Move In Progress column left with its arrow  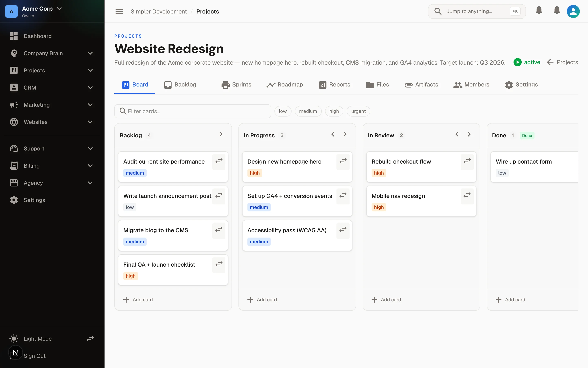[333, 134]
